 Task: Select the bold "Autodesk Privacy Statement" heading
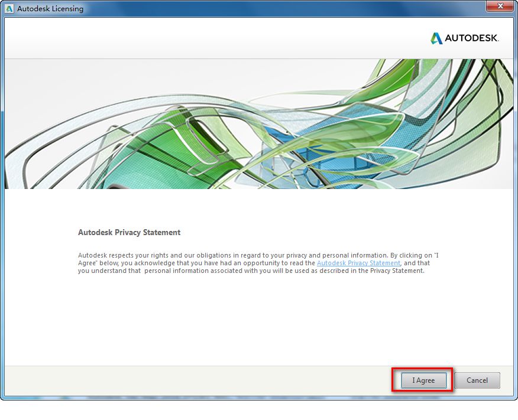[129, 233]
